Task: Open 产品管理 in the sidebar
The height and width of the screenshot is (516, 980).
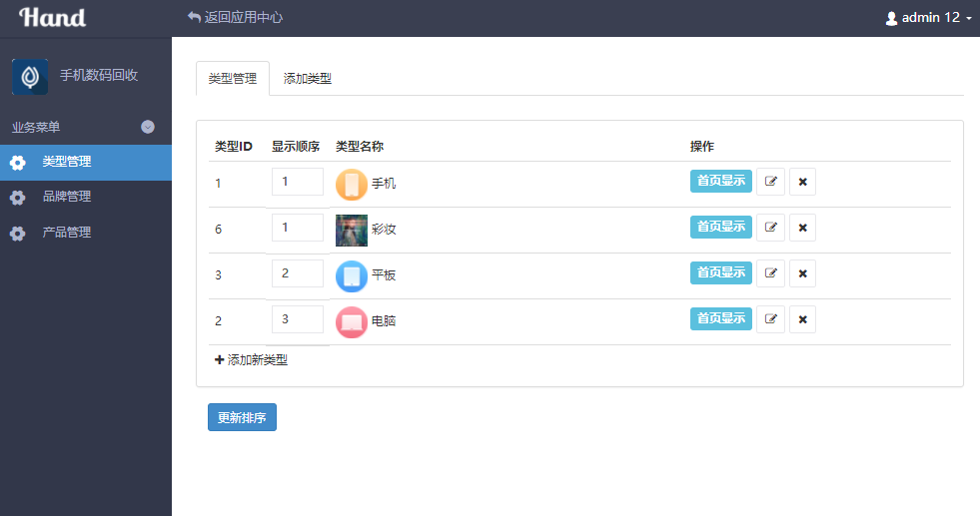Action: click(x=86, y=233)
